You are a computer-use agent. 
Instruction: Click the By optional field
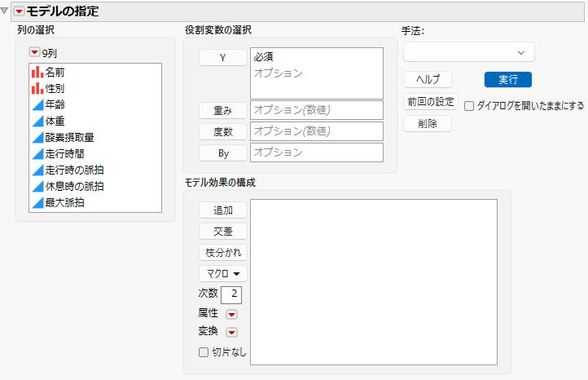(317, 152)
